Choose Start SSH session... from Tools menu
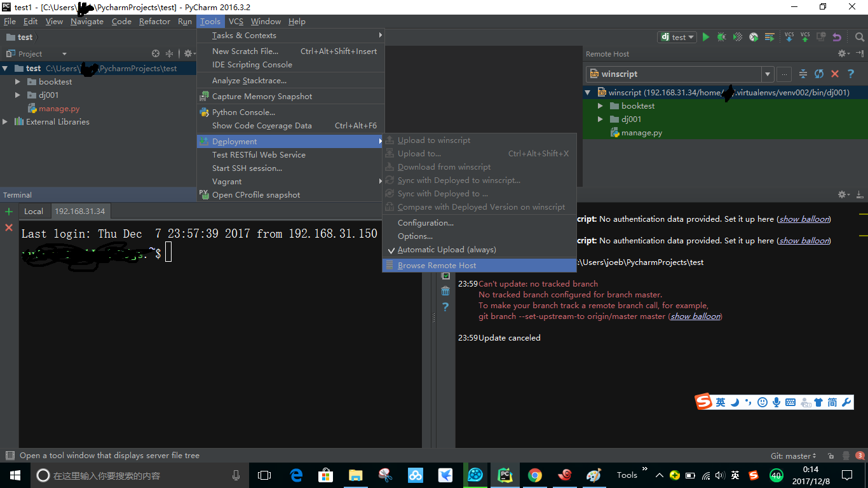 click(x=290, y=168)
